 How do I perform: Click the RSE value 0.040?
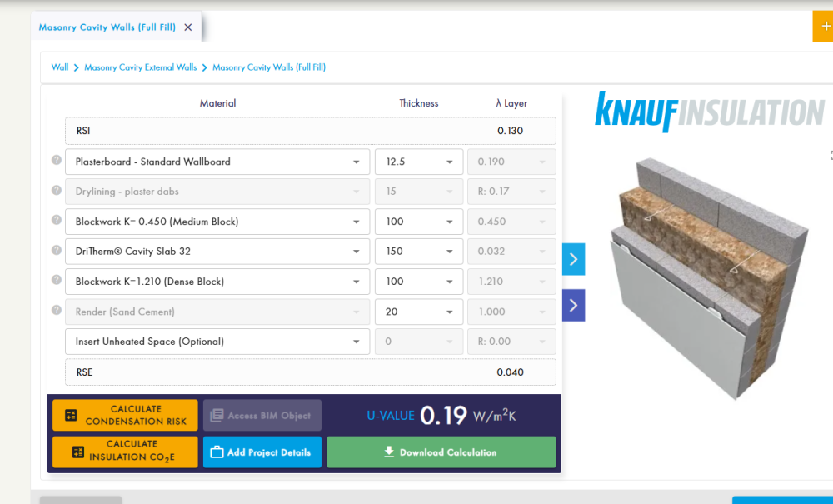[x=510, y=372]
